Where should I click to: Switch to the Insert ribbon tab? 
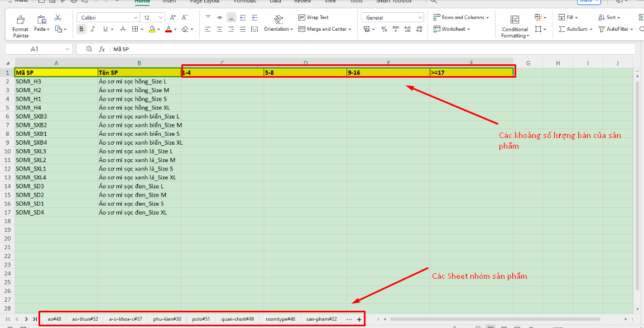169,2
